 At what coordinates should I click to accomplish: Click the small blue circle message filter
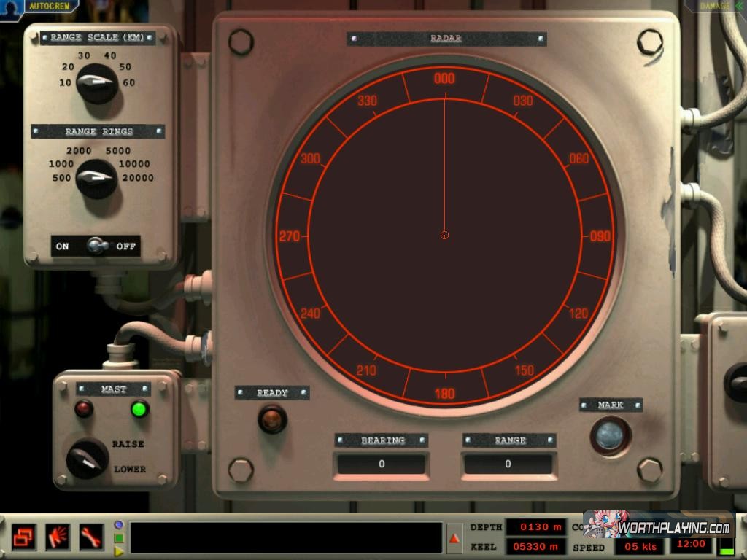119,525
